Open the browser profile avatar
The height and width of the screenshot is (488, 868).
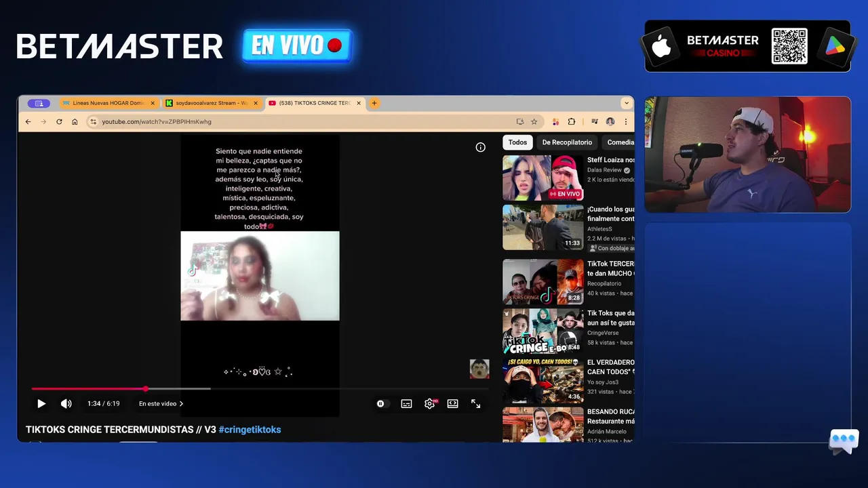(610, 122)
